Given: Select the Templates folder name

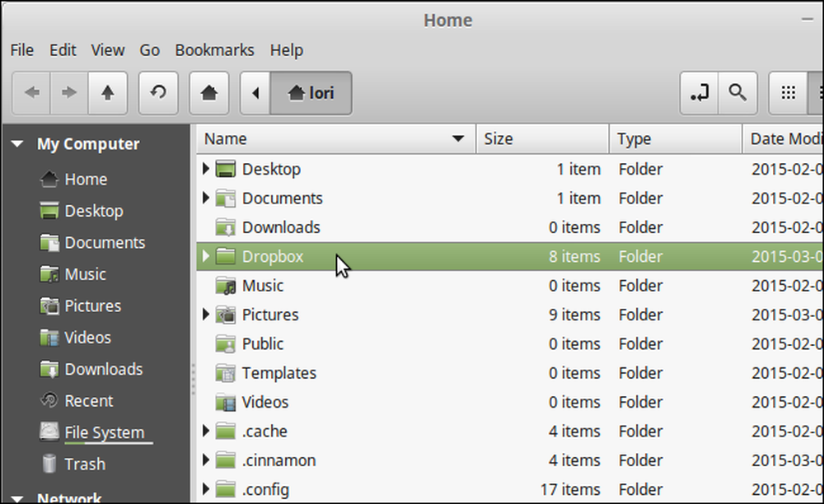Looking at the screenshot, I should [279, 373].
